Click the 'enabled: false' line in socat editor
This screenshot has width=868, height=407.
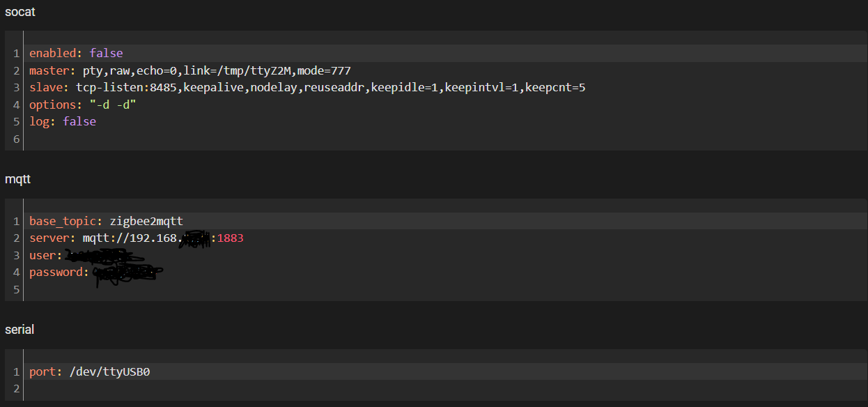point(75,54)
